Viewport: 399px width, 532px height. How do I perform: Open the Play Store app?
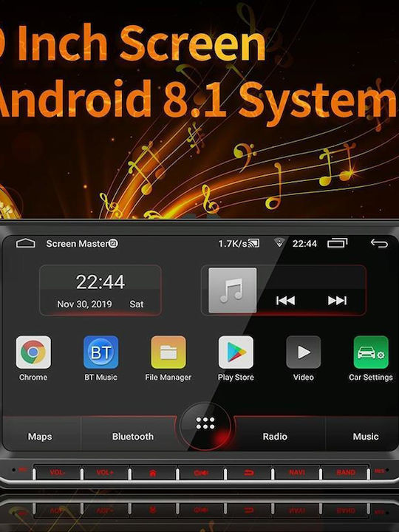pos(236,352)
